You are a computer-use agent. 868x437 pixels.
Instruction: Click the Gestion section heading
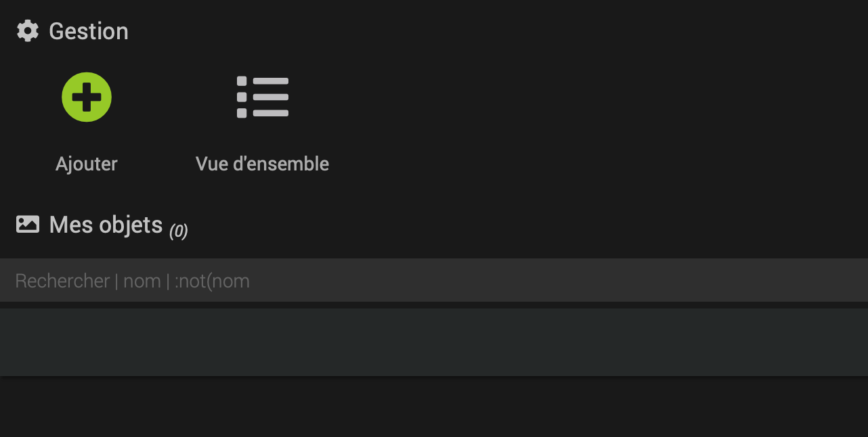(89, 31)
